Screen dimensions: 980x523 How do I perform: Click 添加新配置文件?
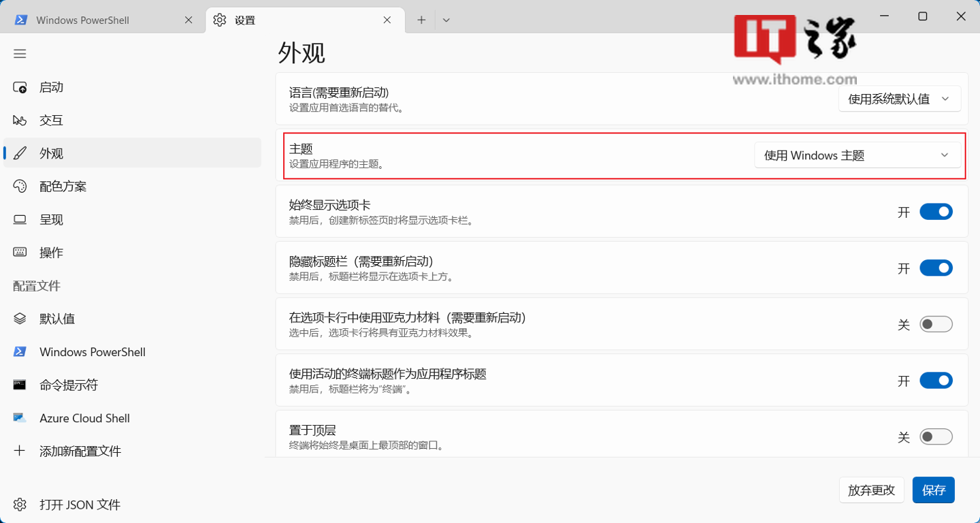[x=132, y=451]
